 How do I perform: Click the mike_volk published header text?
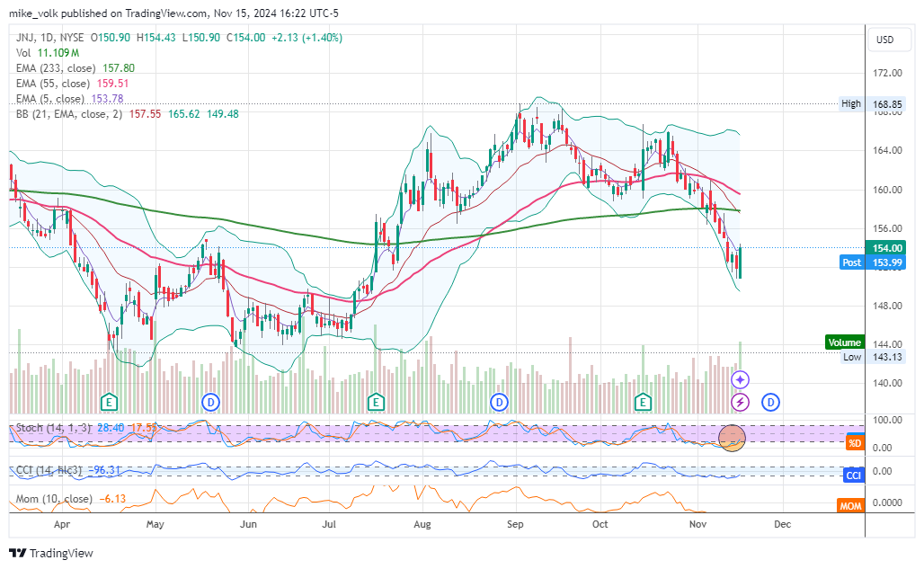(x=173, y=13)
